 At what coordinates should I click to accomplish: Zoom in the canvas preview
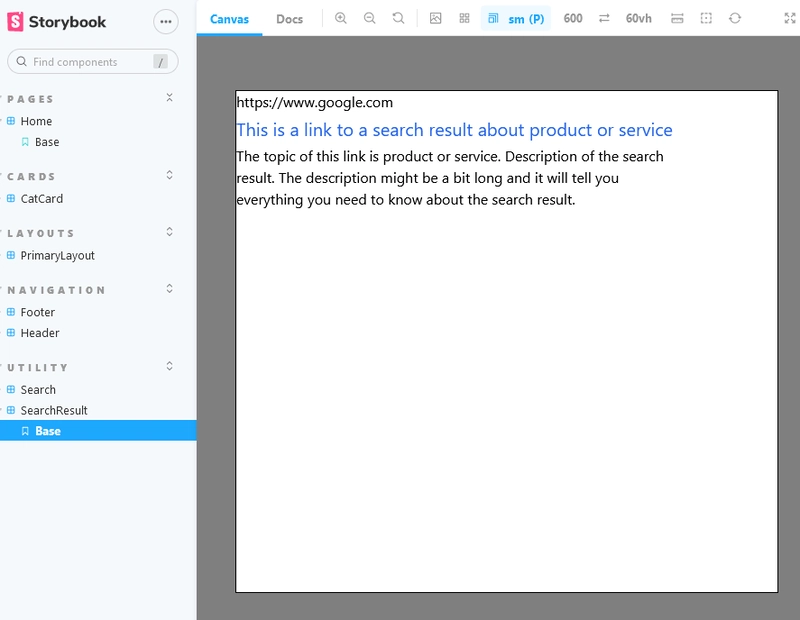point(341,18)
